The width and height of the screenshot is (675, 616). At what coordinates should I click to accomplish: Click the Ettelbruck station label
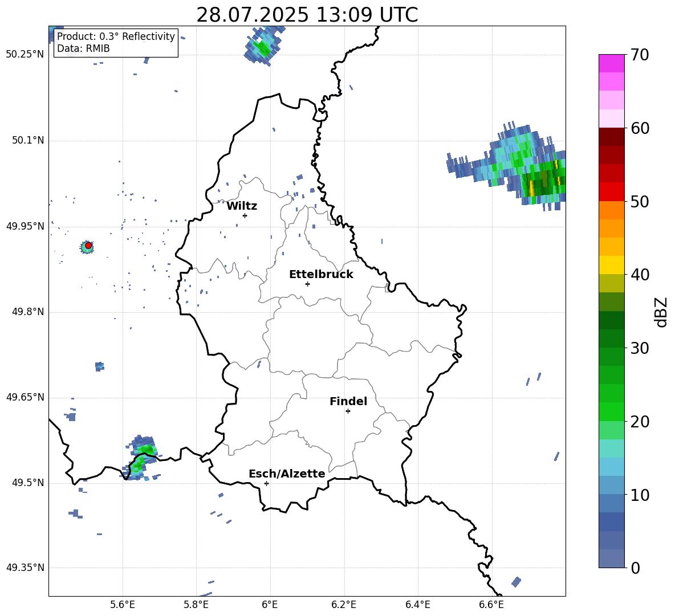(321, 275)
